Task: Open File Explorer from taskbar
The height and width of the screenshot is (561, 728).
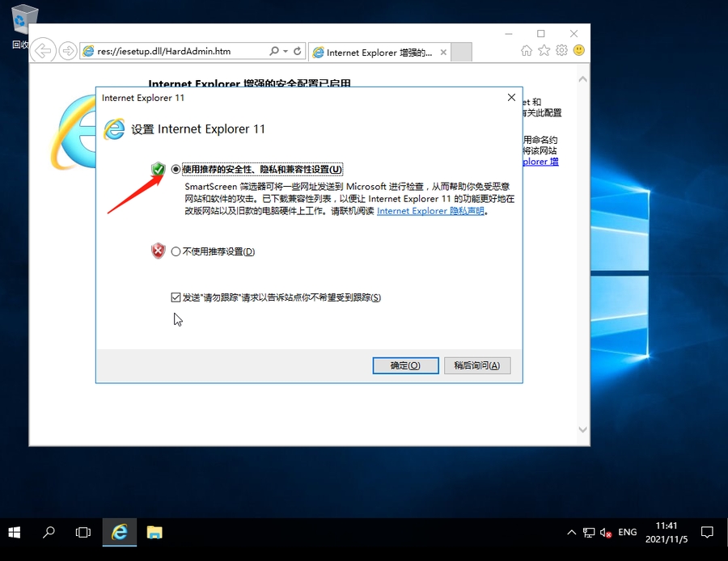Action: (x=154, y=532)
